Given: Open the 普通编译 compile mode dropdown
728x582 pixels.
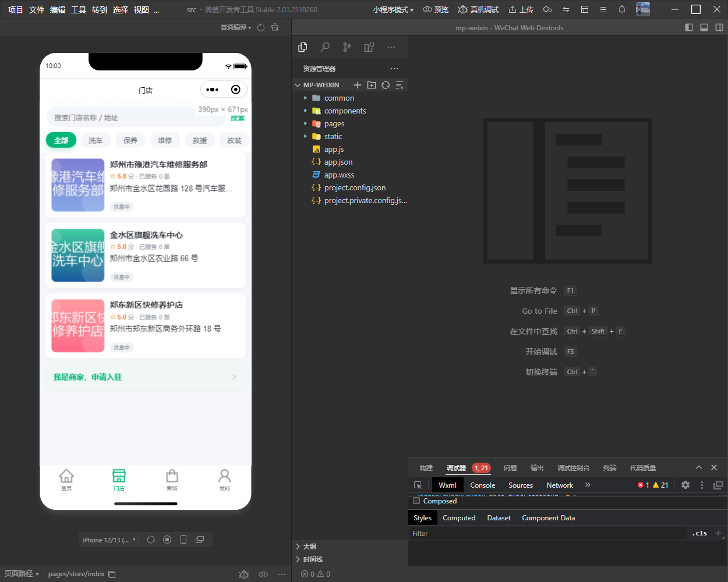Looking at the screenshot, I should coord(236,27).
